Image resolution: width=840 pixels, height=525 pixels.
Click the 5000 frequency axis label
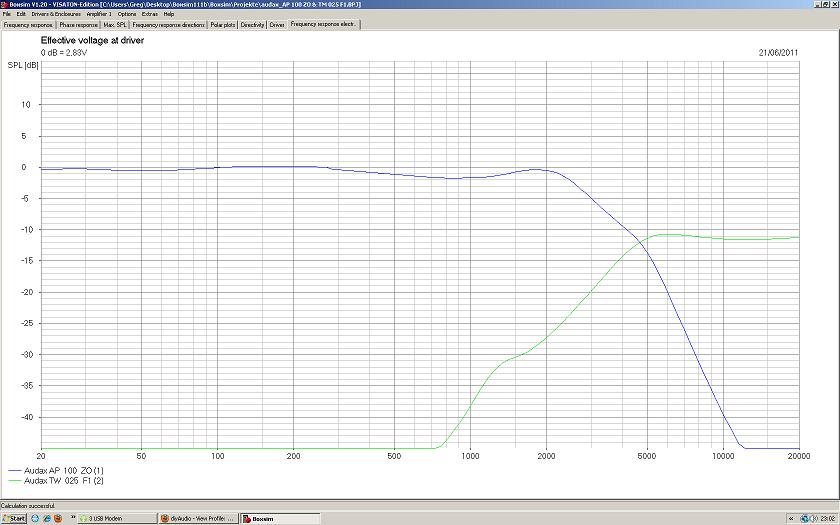point(647,456)
